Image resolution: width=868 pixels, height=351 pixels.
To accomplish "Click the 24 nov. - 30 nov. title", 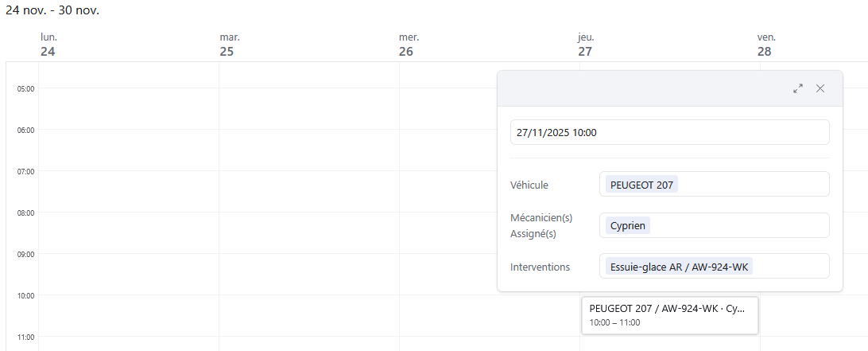I will coord(52,10).
